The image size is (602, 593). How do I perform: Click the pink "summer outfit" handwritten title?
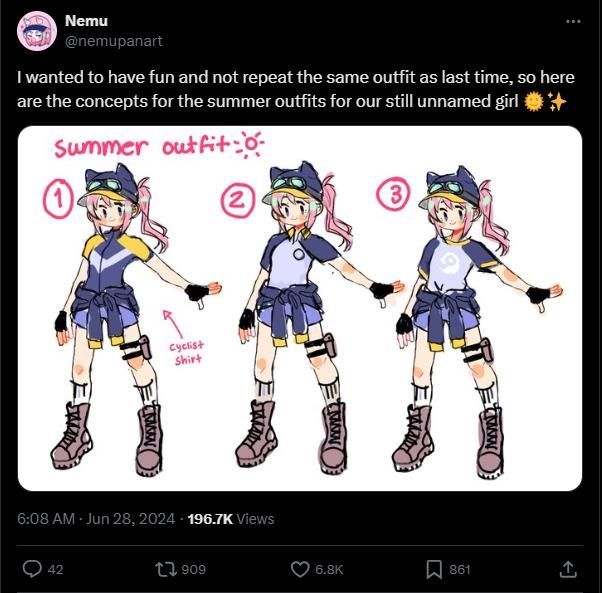[143, 149]
